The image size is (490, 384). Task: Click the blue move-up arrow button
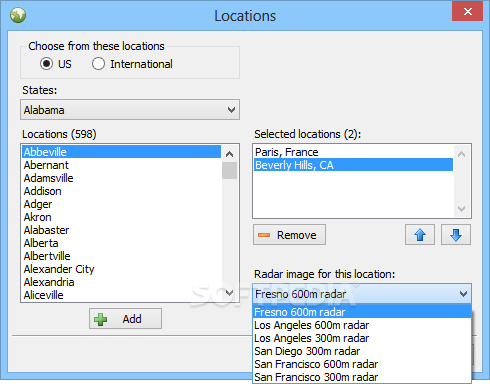[420, 235]
